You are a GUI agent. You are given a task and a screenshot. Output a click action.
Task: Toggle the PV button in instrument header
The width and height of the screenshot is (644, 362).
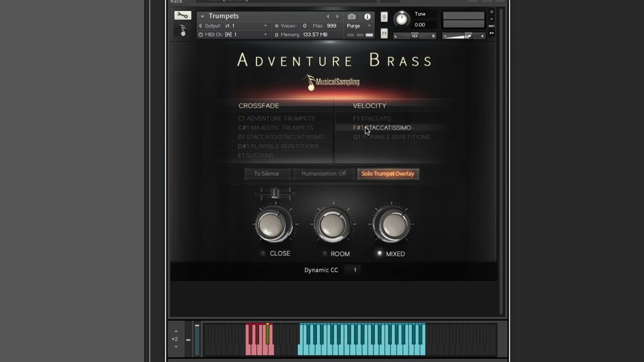(x=492, y=33)
